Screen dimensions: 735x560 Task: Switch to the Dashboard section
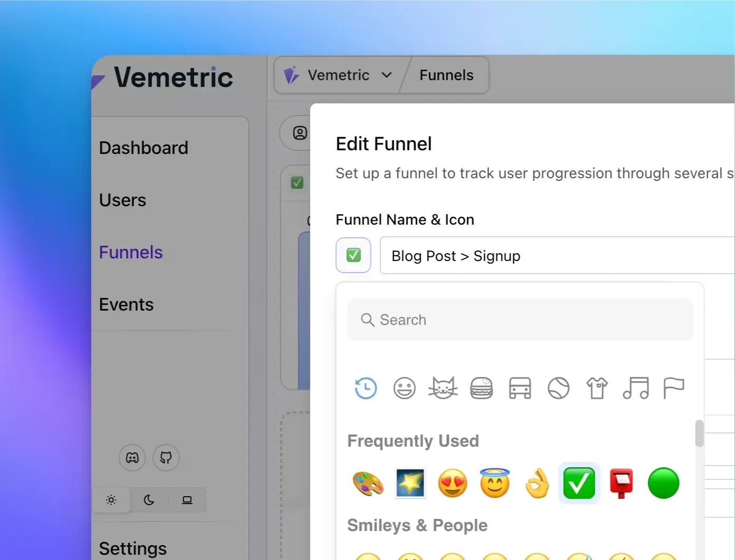tap(144, 148)
